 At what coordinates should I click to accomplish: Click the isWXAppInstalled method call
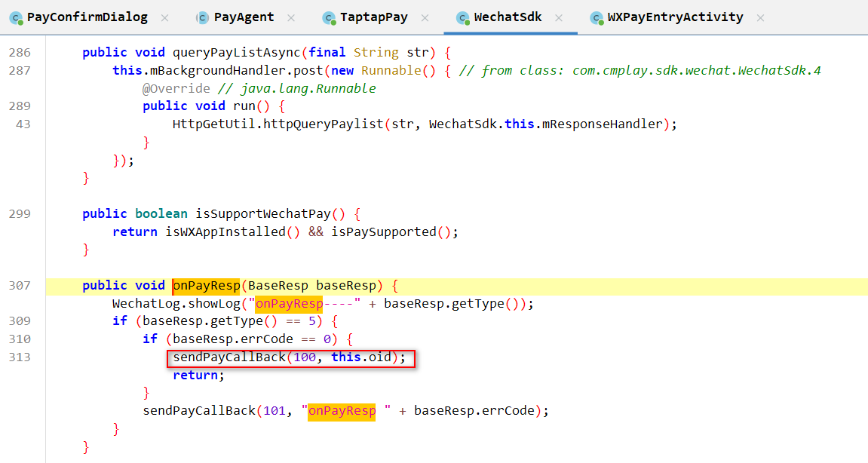(x=226, y=232)
